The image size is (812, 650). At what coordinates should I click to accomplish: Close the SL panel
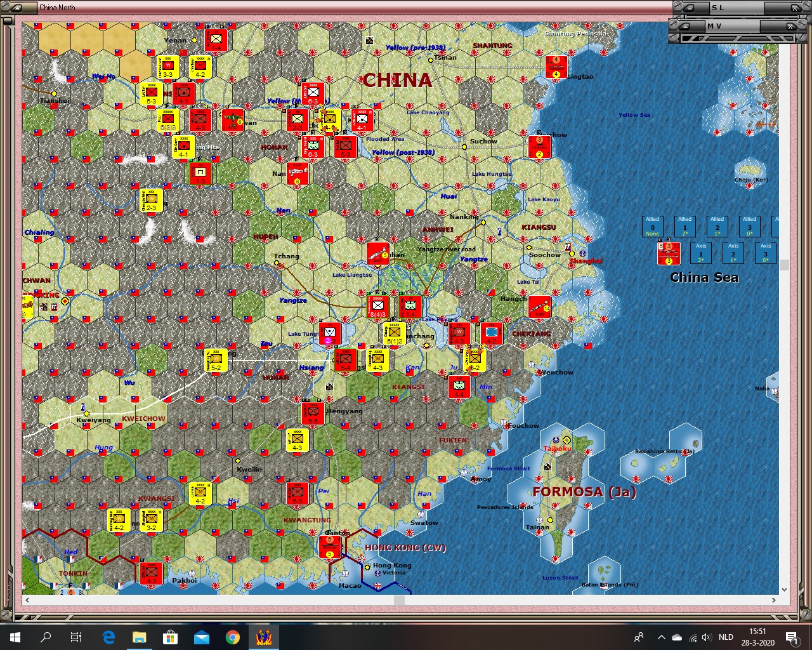click(795, 8)
